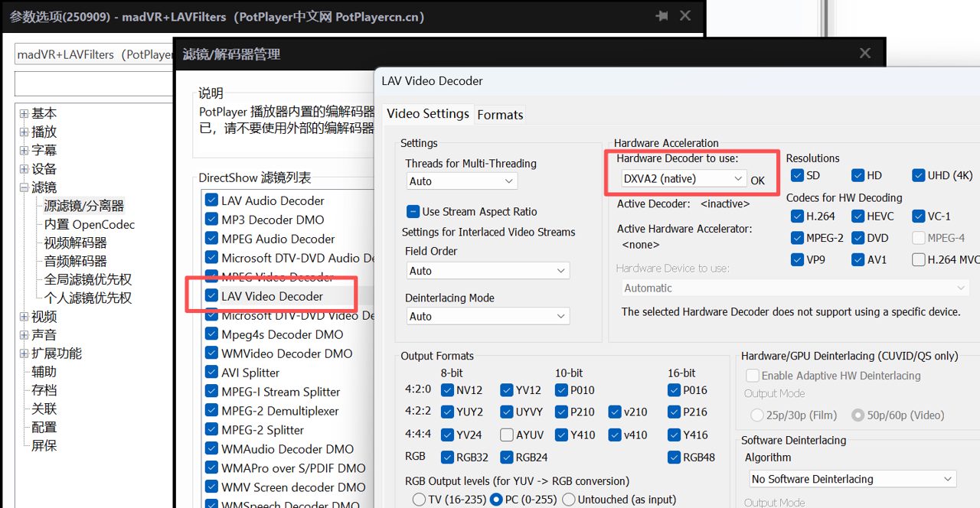
Task: Open 个人滤镜优先权 settings page
Action: pyautogui.click(x=87, y=298)
